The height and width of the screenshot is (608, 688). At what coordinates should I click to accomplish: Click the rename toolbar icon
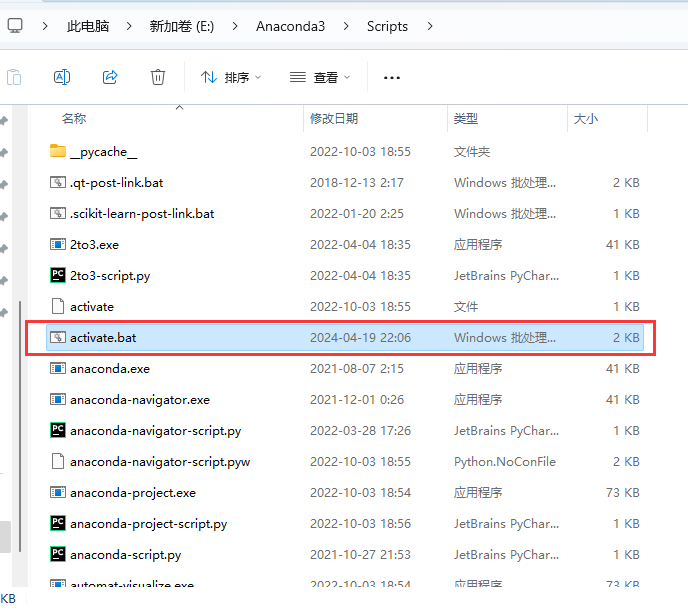62,77
